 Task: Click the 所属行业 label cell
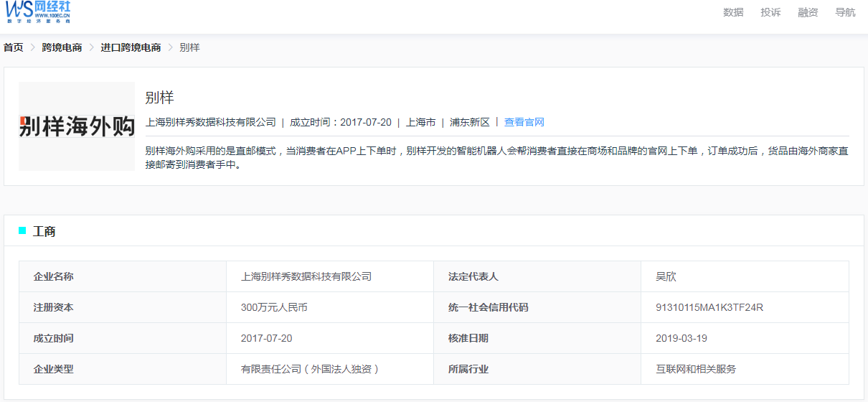coord(537,369)
